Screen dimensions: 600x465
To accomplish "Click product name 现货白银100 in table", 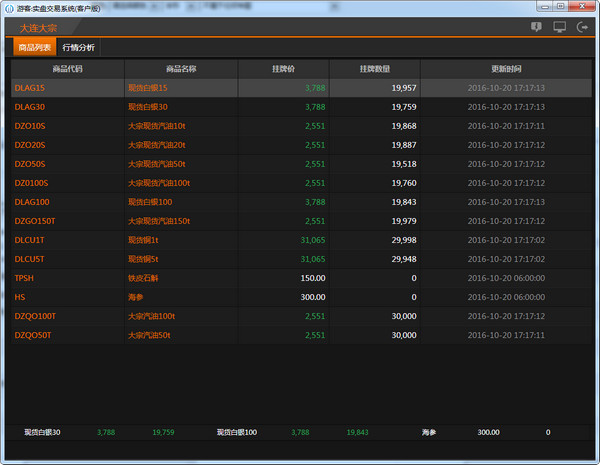I will [x=150, y=202].
